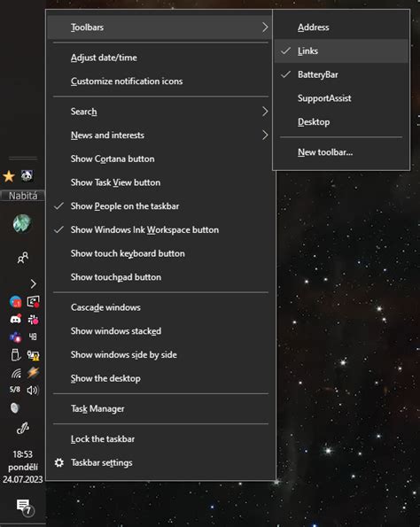Click the yellow star Links icon
The height and width of the screenshot is (527, 420).
coord(9,176)
